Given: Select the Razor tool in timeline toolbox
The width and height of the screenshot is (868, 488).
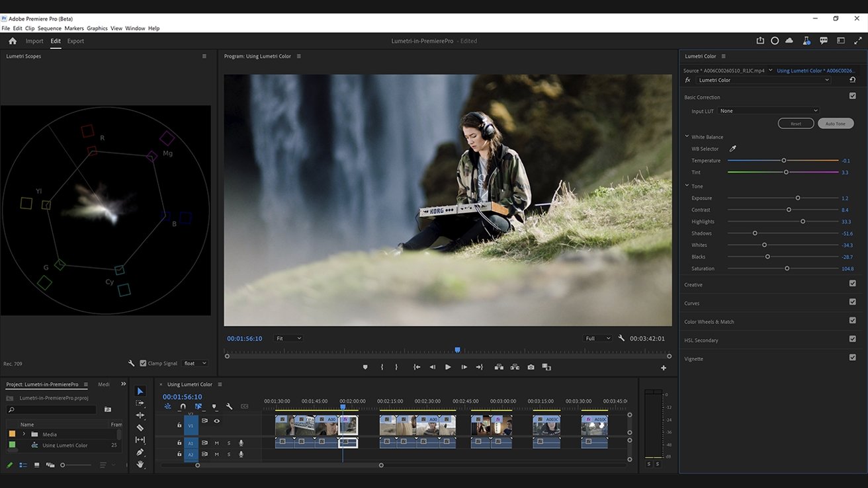Looking at the screenshot, I should coord(140,428).
